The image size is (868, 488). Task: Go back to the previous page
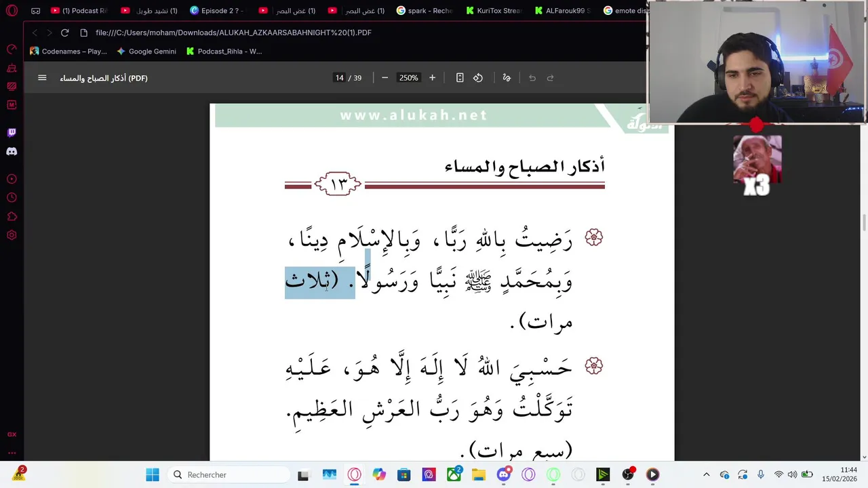pyautogui.click(x=35, y=33)
